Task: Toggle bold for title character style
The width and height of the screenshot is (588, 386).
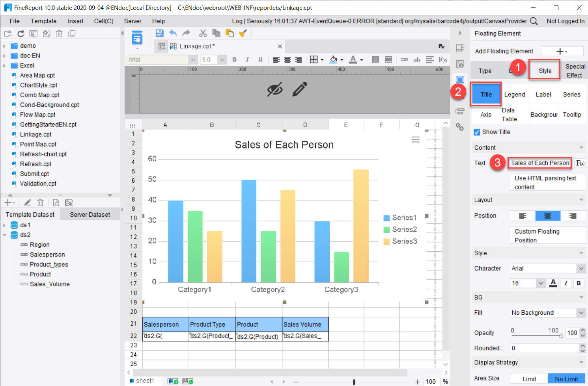Action: tap(579, 283)
